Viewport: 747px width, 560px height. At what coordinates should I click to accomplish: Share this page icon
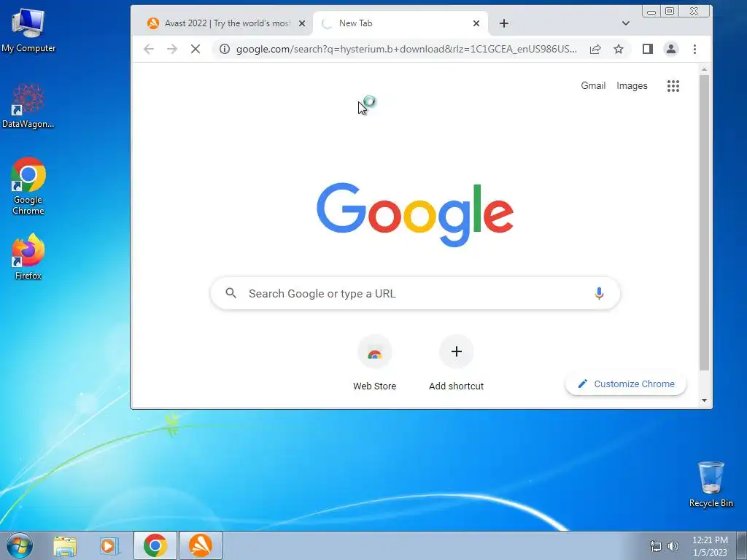(x=595, y=49)
